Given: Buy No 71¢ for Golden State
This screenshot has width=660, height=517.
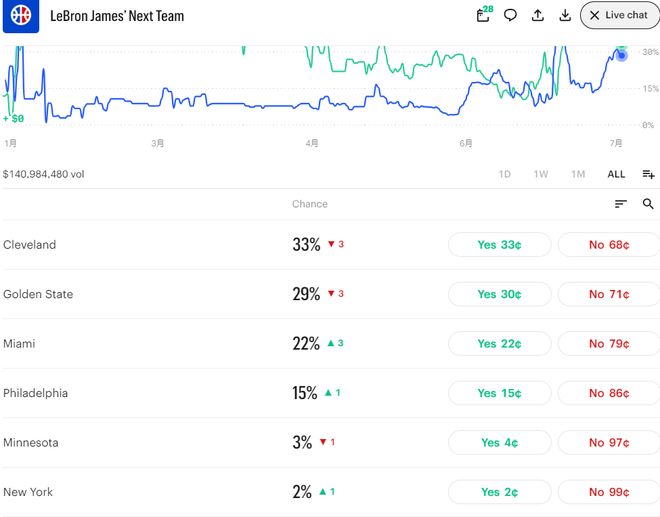Looking at the screenshot, I should pos(609,294).
